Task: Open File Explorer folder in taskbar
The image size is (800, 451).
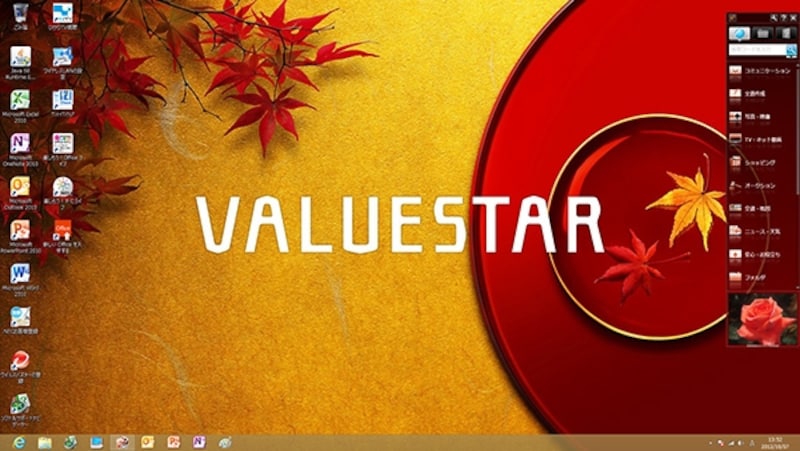Action: (44, 442)
